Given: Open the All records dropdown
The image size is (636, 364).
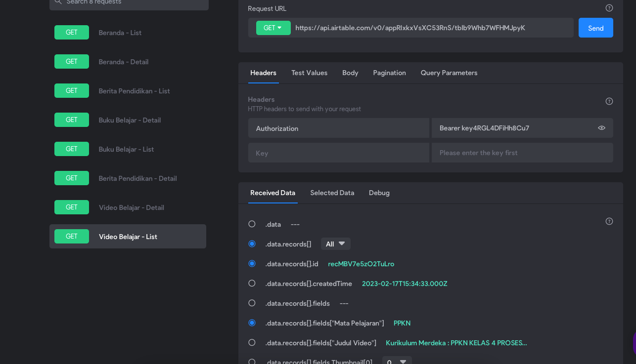Looking at the screenshot, I should (336, 244).
